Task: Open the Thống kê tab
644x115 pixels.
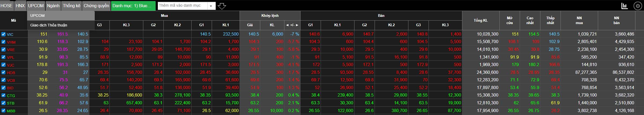Action: (x=71, y=6)
